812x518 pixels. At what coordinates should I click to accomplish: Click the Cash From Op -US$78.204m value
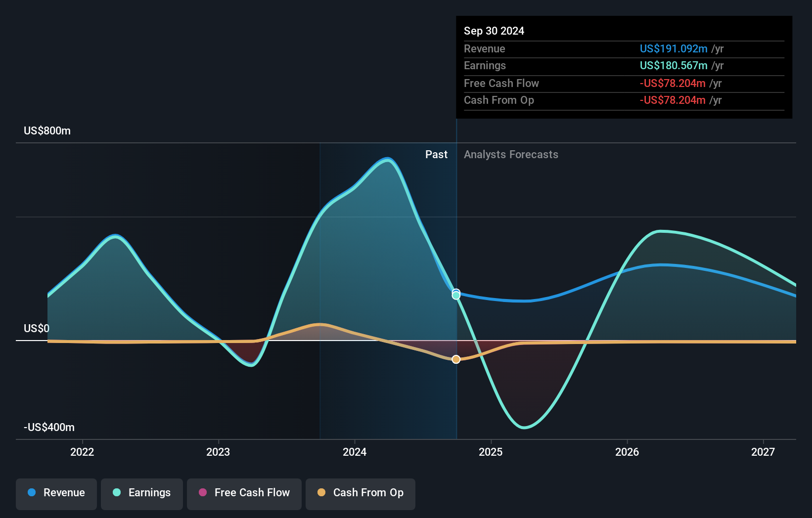tap(673, 100)
